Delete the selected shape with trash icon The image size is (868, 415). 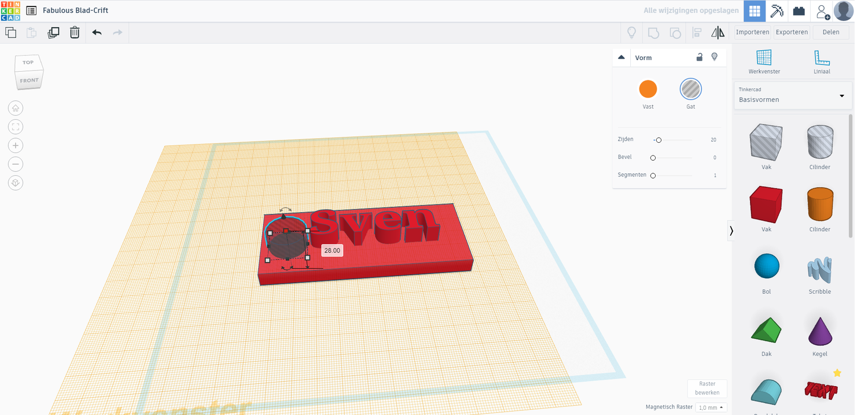75,32
